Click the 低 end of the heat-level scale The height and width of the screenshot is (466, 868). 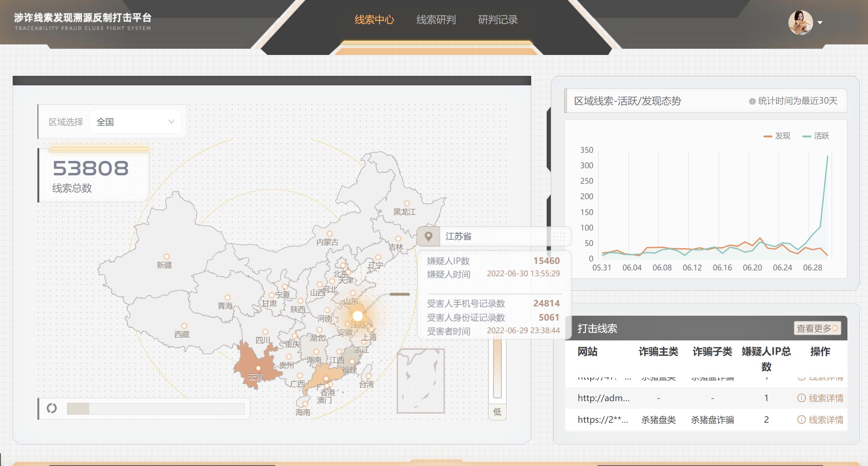pyautogui.click(x=497, y=412)
